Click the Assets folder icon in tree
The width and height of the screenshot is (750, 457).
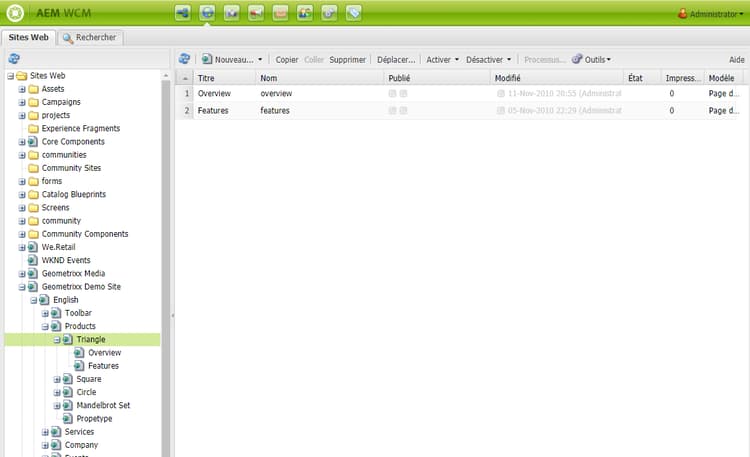coord(33,89)
